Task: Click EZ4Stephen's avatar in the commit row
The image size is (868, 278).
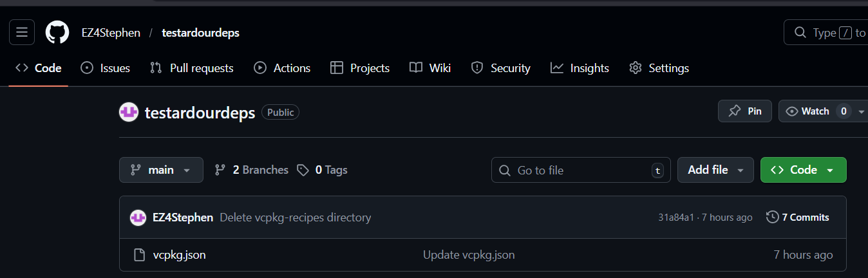Action: pos(138,218)
